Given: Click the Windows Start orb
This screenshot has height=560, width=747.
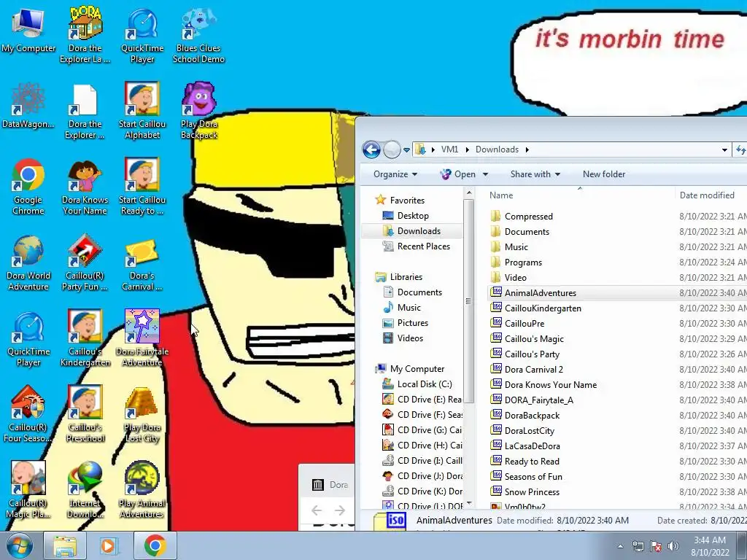Looking at the screenshot, I should pyautogui.click(x=20, y=545).
